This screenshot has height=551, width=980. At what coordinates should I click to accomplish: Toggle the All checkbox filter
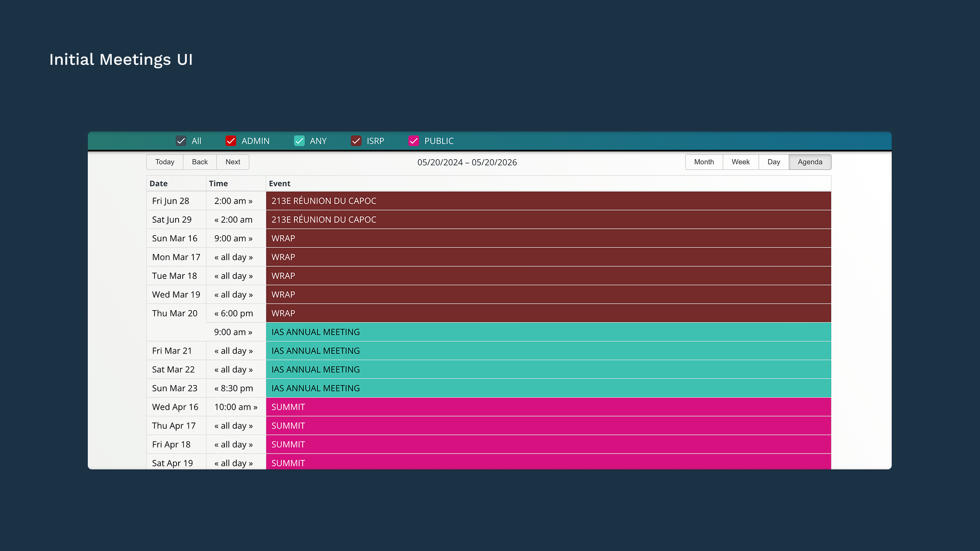click(x=181, y=141)
